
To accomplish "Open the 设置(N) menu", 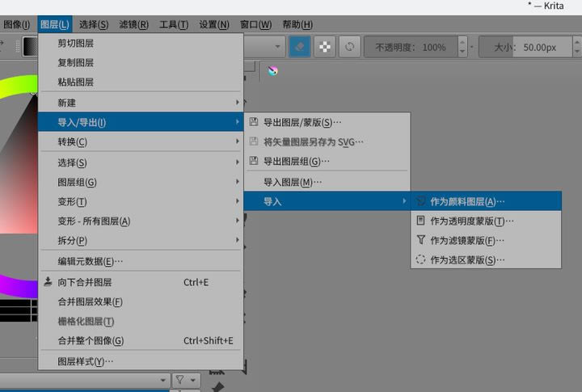I will pos(213,24).
